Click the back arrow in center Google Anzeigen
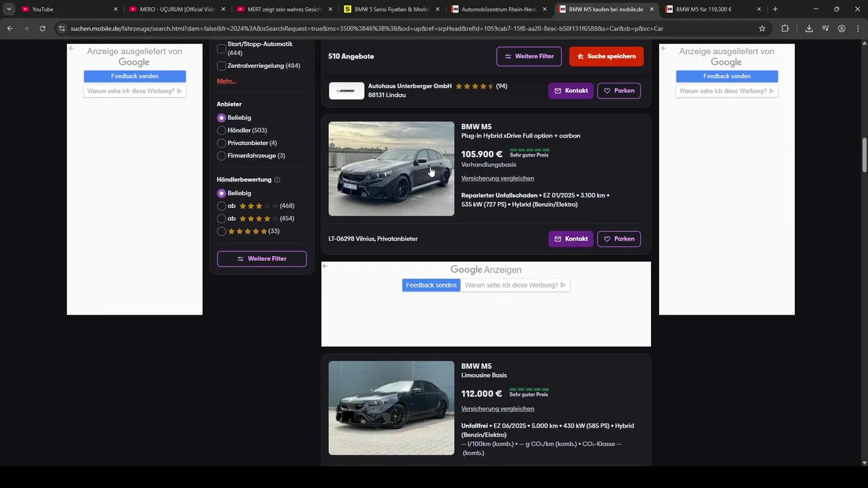The height and width of the screenshot is (488, 868). (x=325, y=266)
